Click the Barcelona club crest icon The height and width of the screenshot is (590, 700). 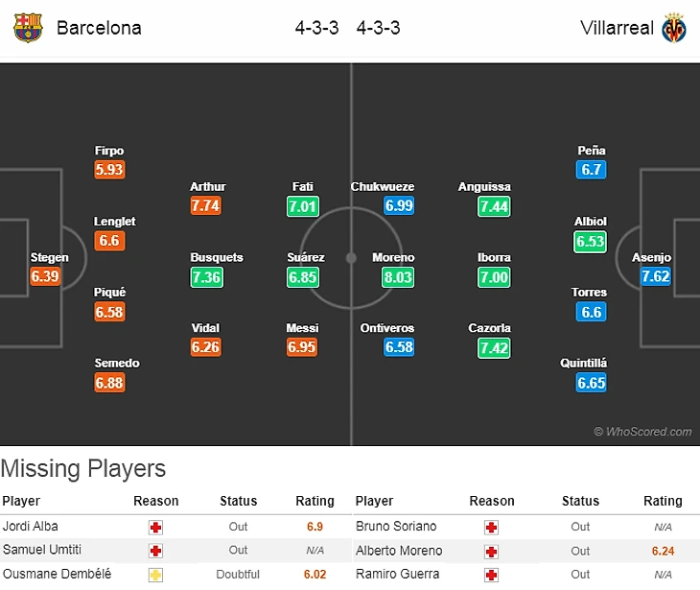pyautogui.click(x=28, y=28)
